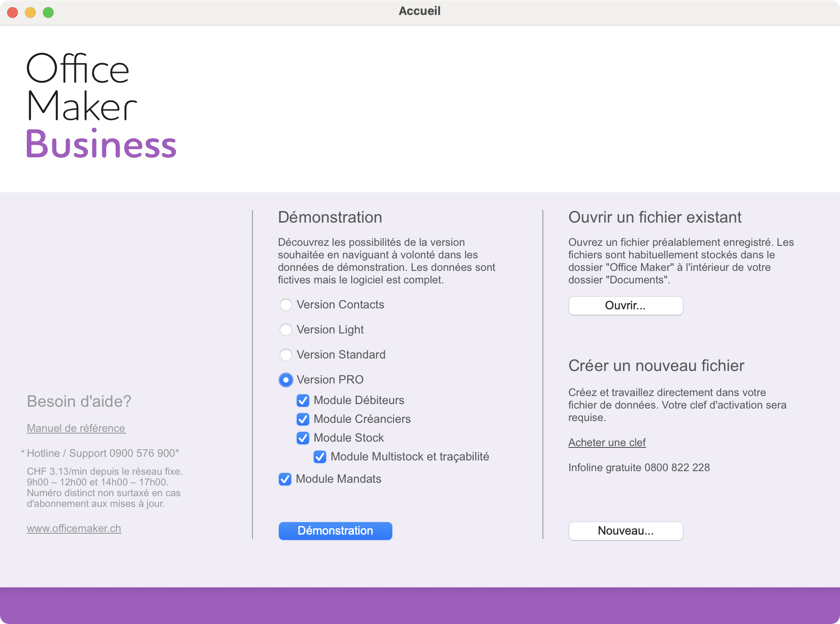The height and width of the screenshot is (624, 840).
Task: Toggle the Module Créanciers checkbox
Action: point(303,419)
